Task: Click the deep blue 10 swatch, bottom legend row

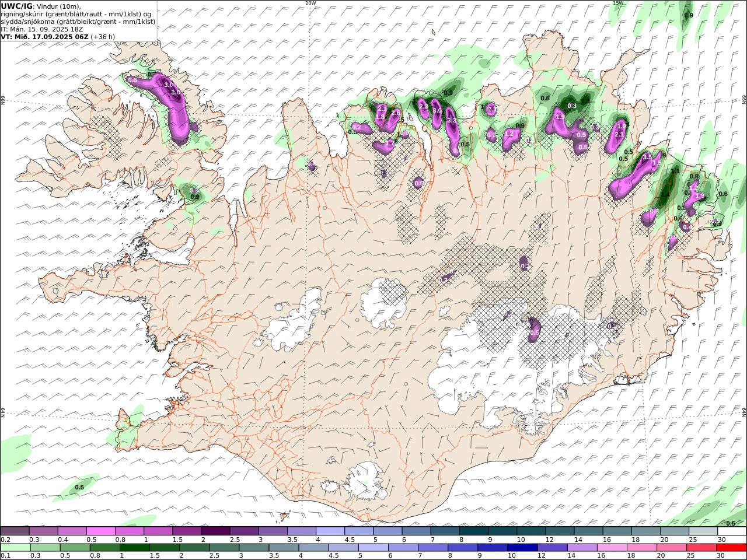Action: point(523,547)
